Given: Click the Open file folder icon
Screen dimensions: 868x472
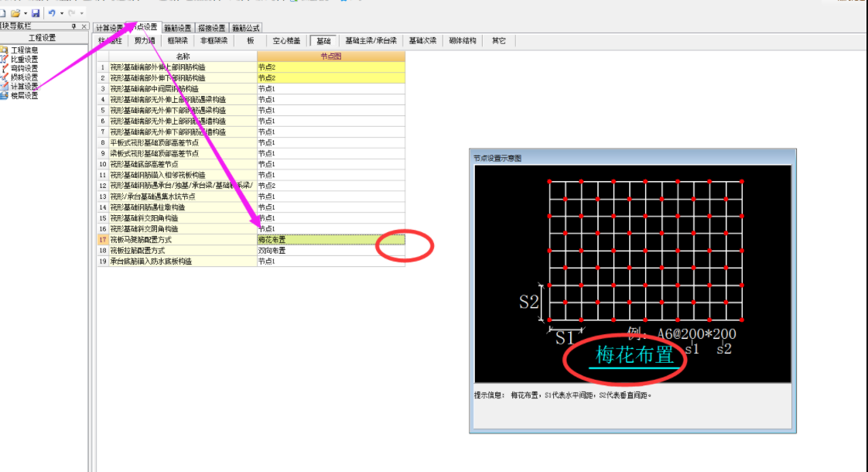Looking at the screenshot, I should tap(15, 12).
